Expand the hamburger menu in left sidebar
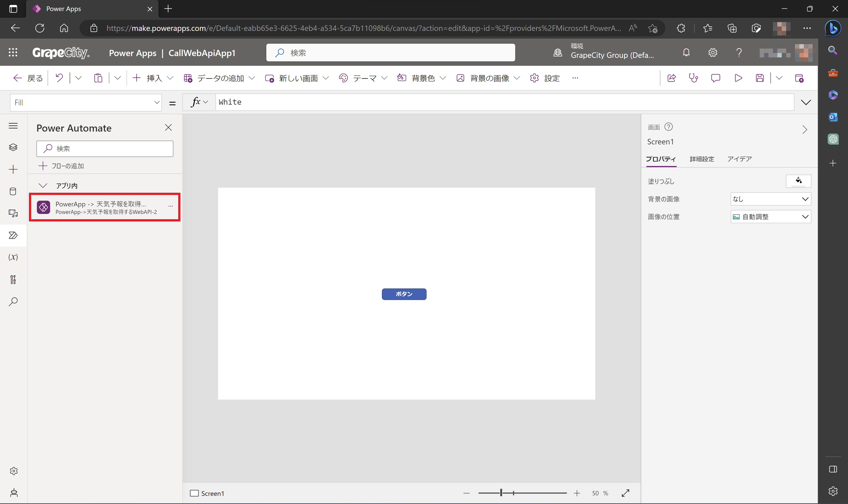848x504 pixels. 13,126
